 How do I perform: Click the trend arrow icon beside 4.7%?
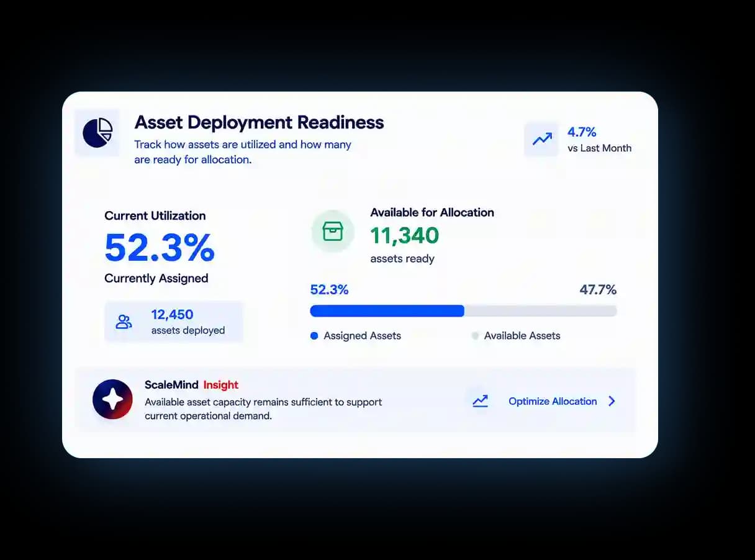pyautogui.click(x=542, y=139)
